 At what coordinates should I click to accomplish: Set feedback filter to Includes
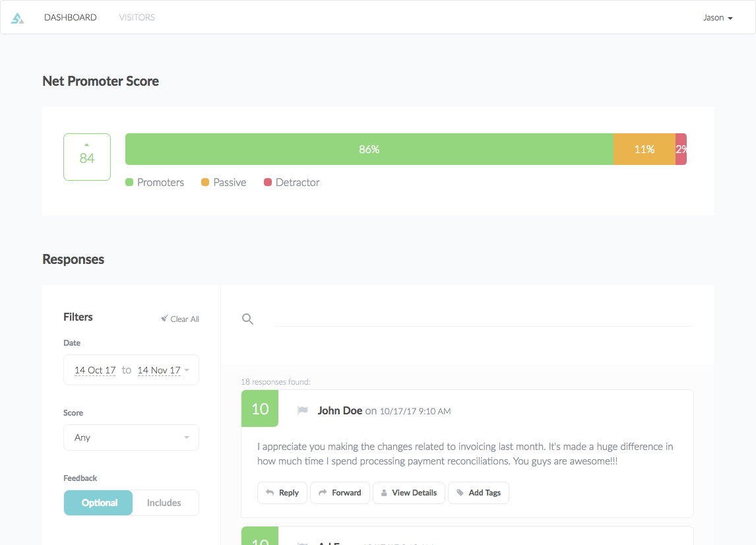tap(164, 503)
